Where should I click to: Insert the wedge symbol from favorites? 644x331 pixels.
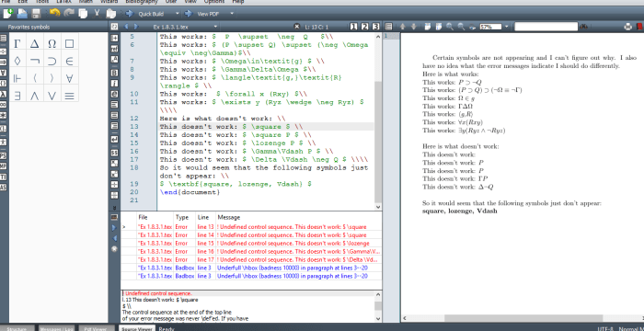tap(35, 96)
